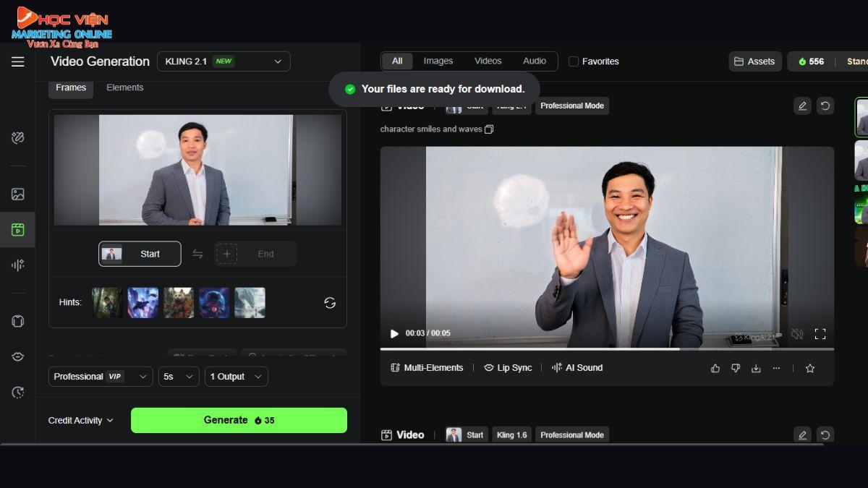Mark the video with the star icon

pos(810,368)
